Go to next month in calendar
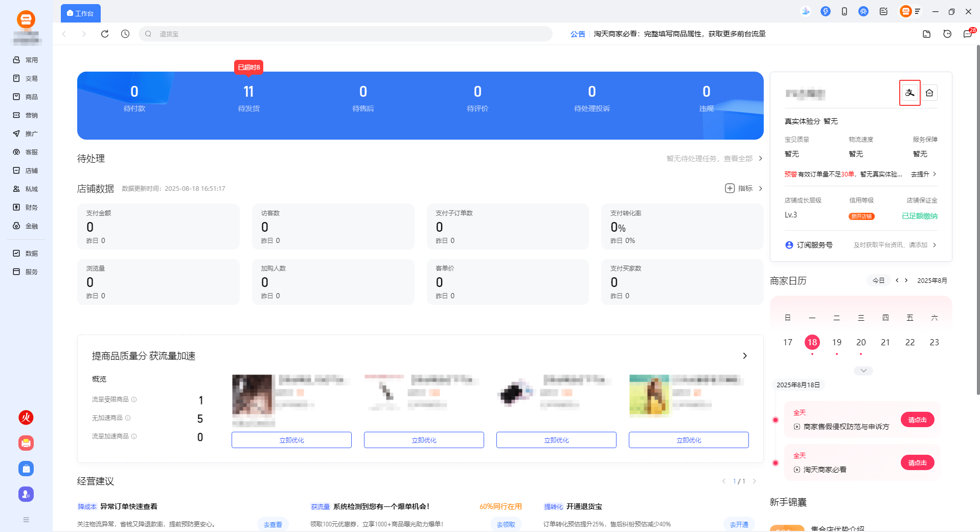This screenshot has width=980, height=532. [x=906, y=280]
